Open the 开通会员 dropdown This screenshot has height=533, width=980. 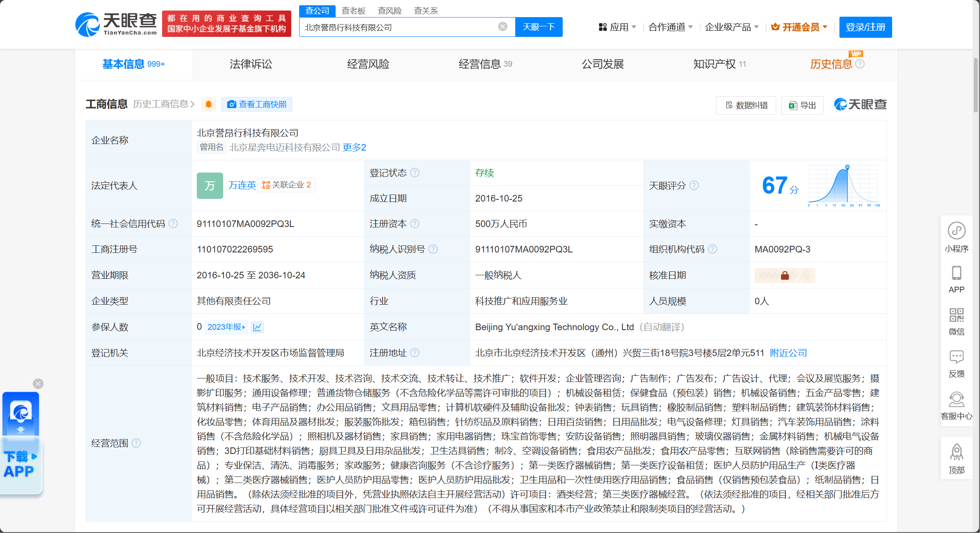(799, 27)
